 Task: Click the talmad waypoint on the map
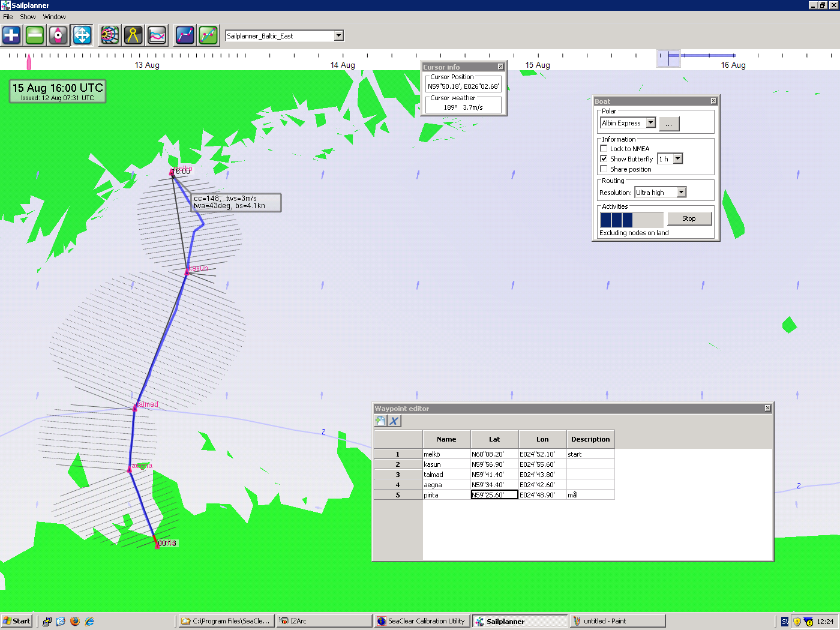coord(135,408)
